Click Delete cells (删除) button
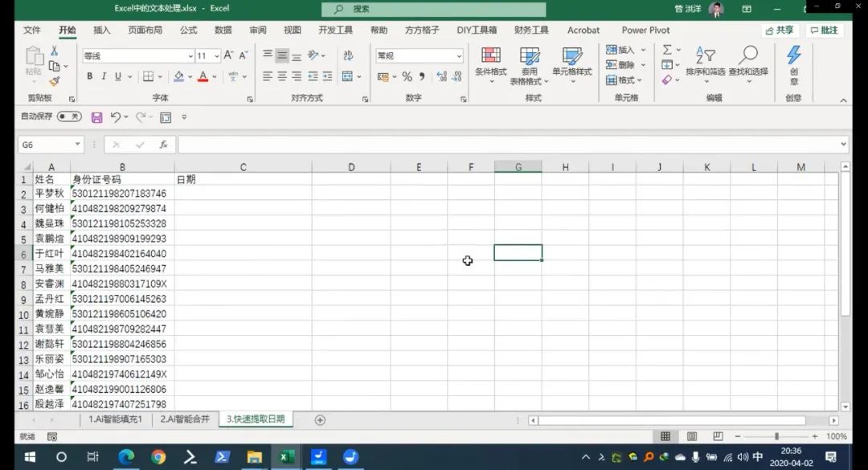This screenshot has height=470, width=868. pyautogui.click(x=620, y=65)
